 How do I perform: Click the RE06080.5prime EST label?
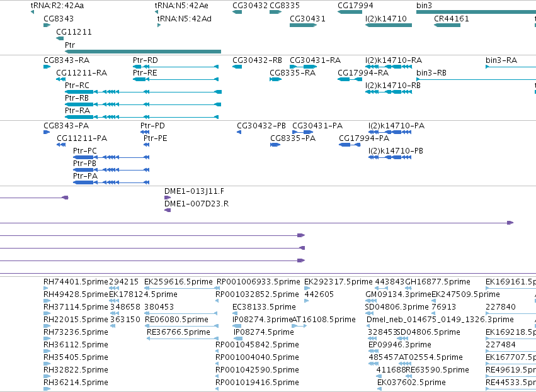[177, 320]
